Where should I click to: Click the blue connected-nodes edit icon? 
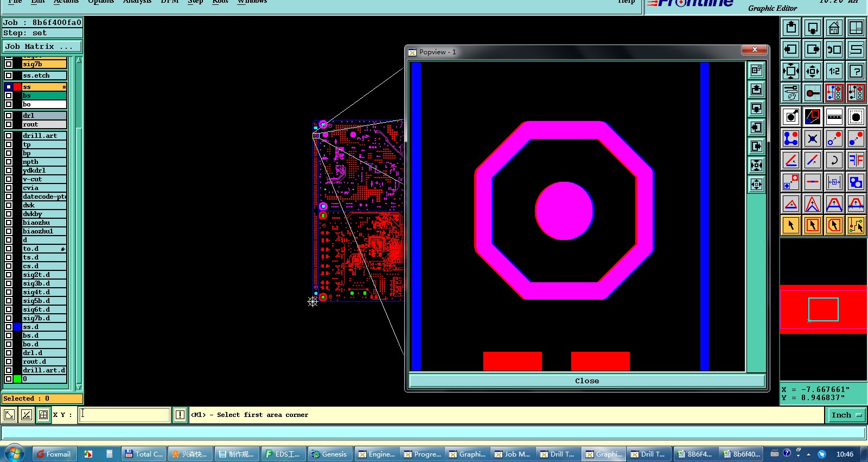click(x=791, y=138)
